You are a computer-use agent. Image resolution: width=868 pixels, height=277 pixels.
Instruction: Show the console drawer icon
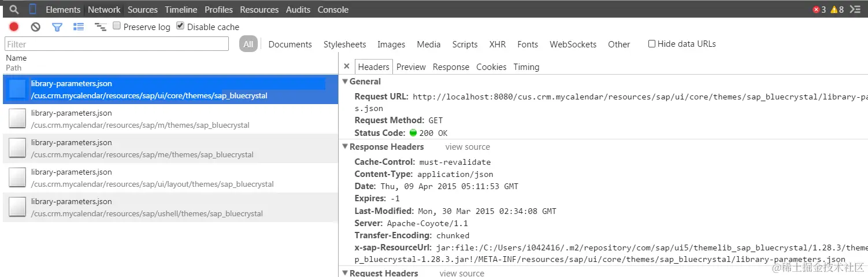pyautogui.click(x=856, y=9)
